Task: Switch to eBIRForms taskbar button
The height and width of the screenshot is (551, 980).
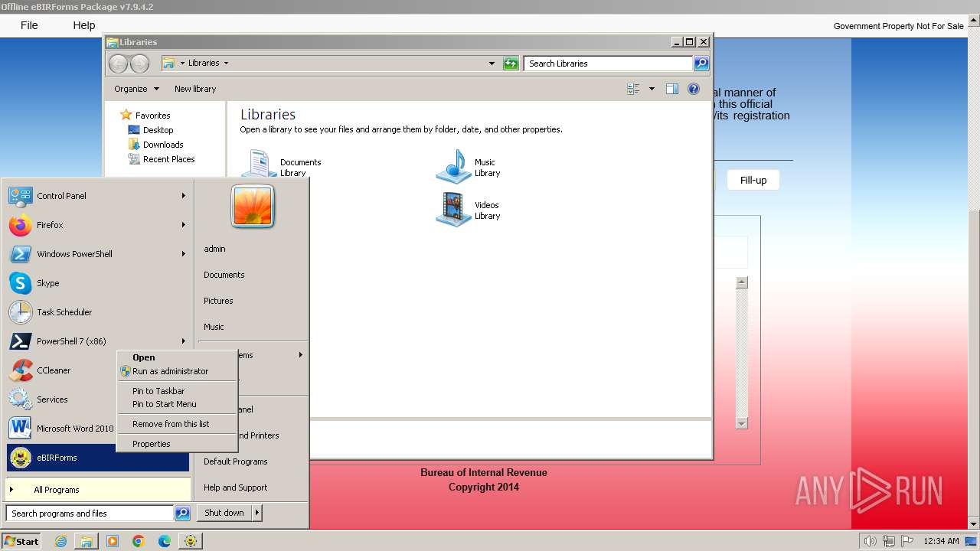Action: tap(191, 541)
